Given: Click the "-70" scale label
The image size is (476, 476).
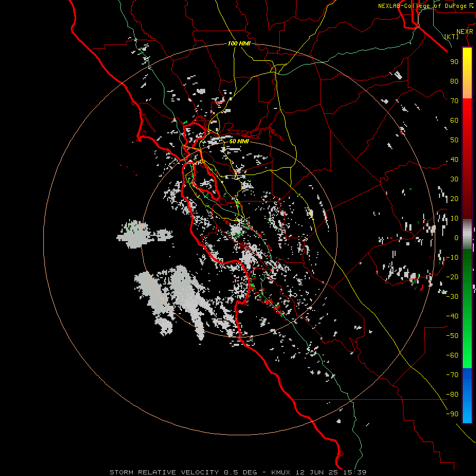Looking at the screenshot, I should coord(452,375).
